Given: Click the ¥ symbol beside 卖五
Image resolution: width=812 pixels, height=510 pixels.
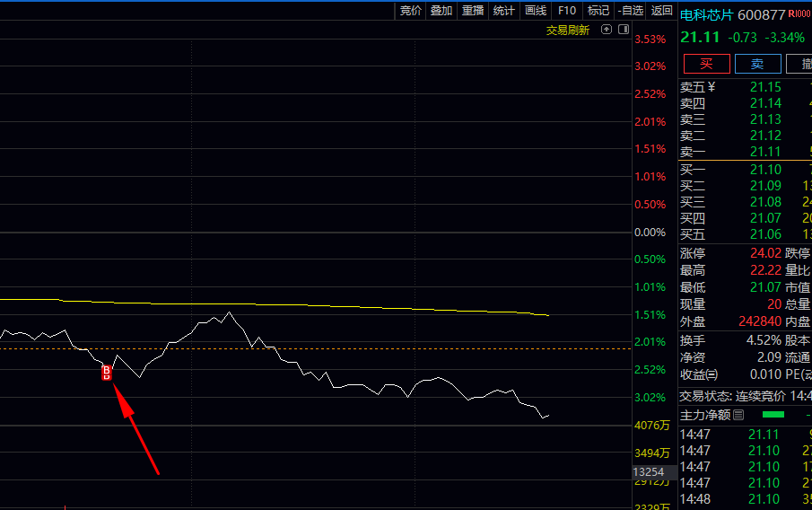Looking at the screenshot, I should click(712, 86).
